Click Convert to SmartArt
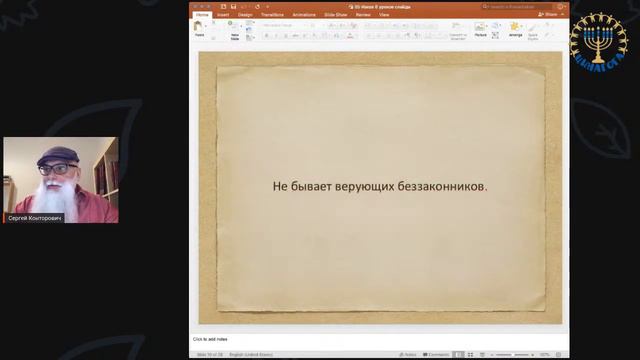640x360 pixels. pos(458,31)
